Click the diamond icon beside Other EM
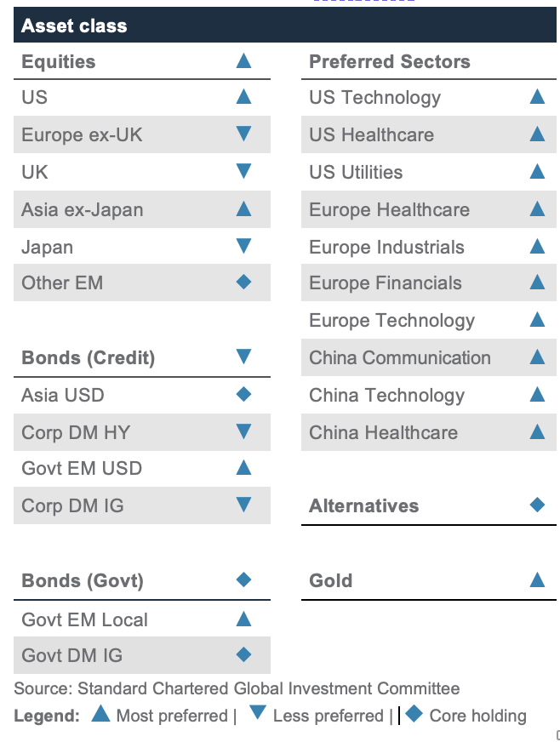The width and height of the screenshot is (560, 742). (243, 282)
